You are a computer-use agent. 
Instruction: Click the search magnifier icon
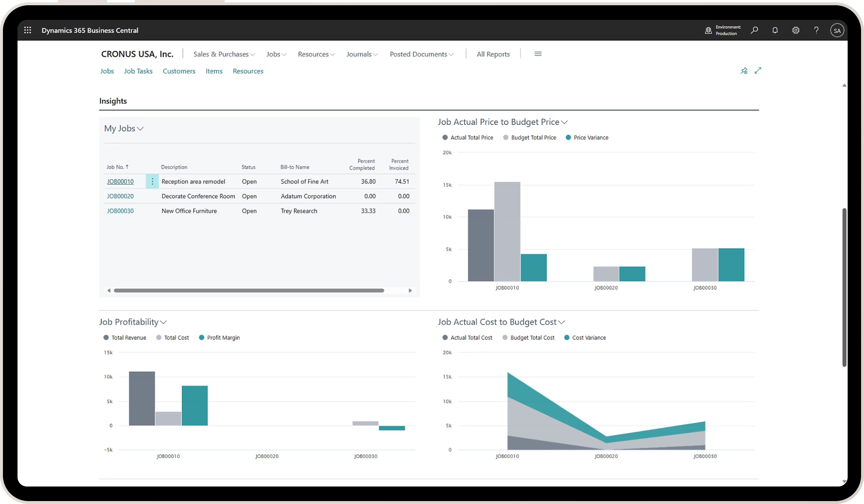click(754, 30)
